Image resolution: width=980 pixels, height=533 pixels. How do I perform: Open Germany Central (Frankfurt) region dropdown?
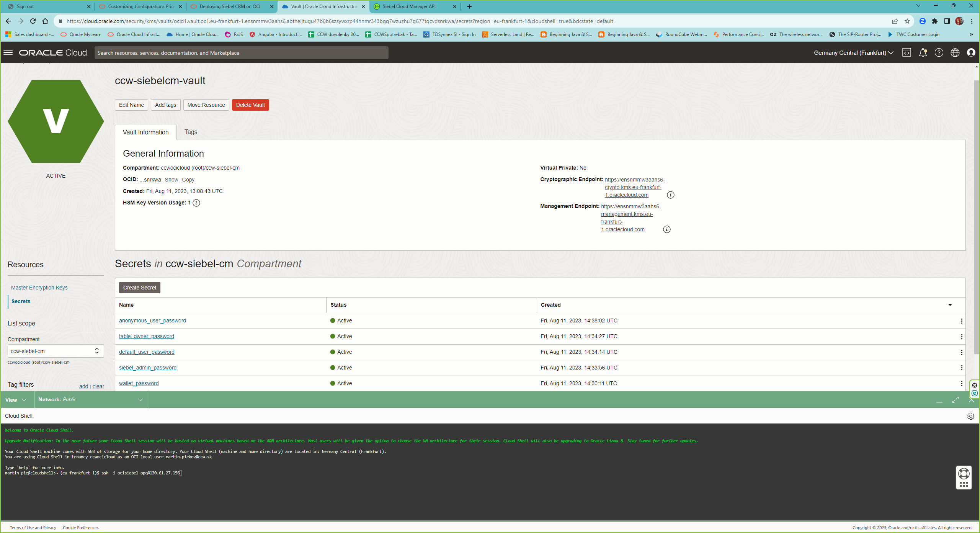pos(853,53)
